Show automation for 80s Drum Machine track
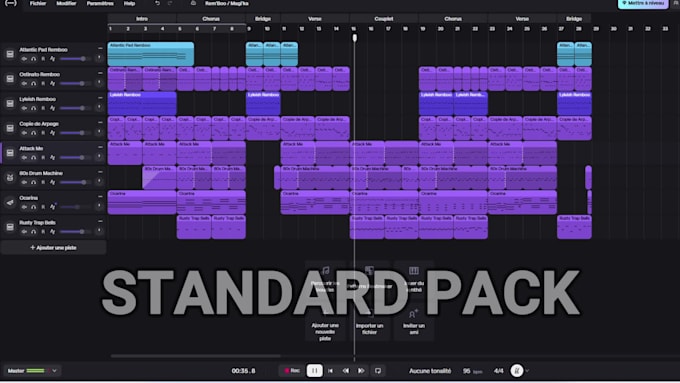Screen dimensions: 680x383 pyautogui.click(x=52, y=182)
